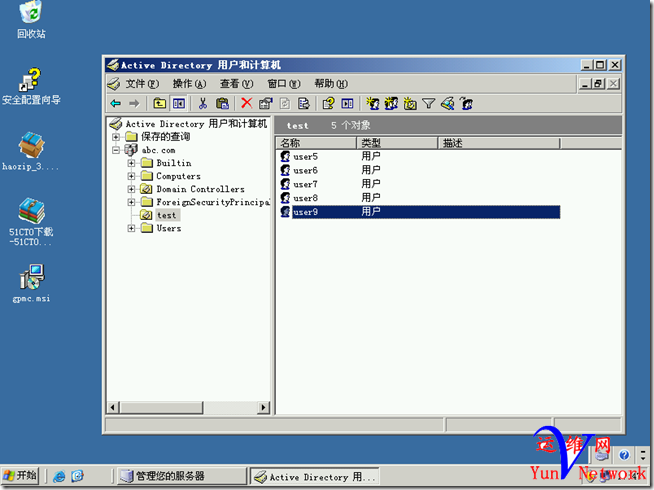Select user7 in the list
Viewport: 654px width, 490px height.
(x=305, y=184)
